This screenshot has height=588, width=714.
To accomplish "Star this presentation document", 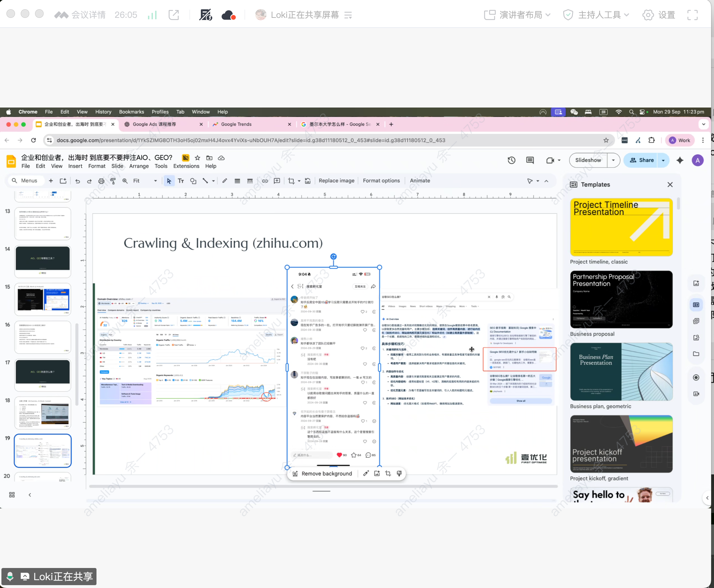I will click(x=197, y=158).
